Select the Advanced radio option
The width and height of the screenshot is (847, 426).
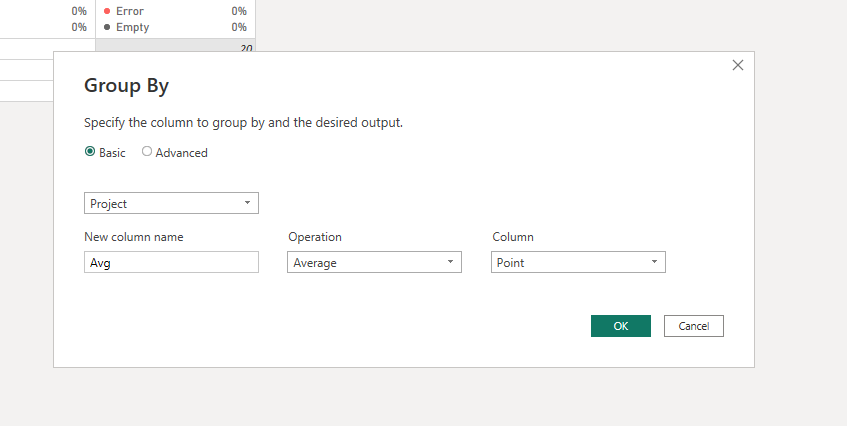point(147,152)
